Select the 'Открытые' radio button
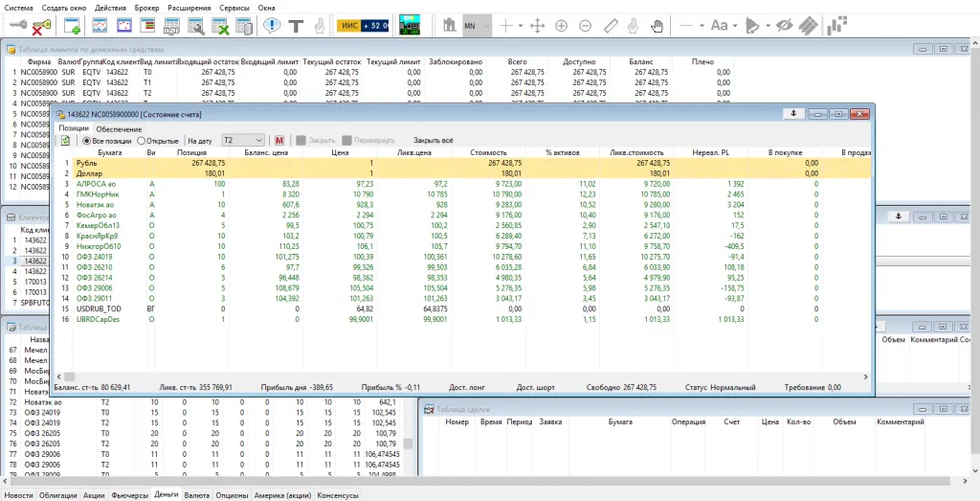The height and width of the screenshot is (501, 980). 140,140
